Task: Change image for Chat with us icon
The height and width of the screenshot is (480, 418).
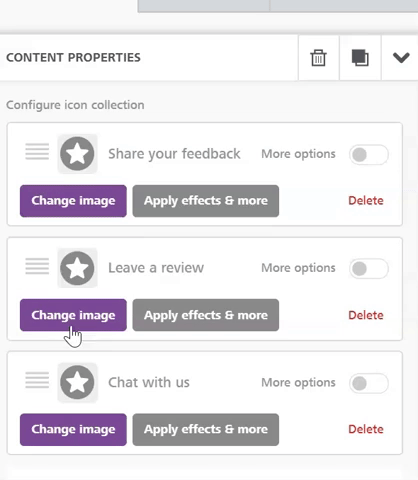Action: tap(73, 430)
